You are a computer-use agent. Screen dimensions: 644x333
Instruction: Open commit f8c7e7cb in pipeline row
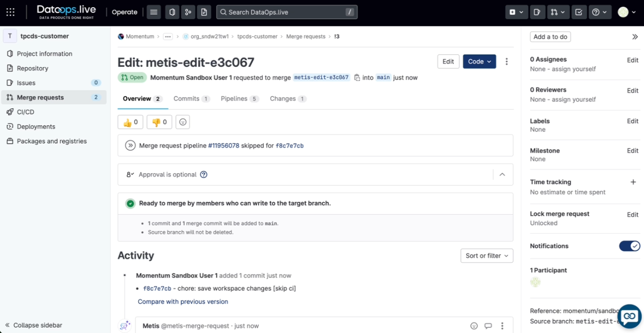click(289, 146)
